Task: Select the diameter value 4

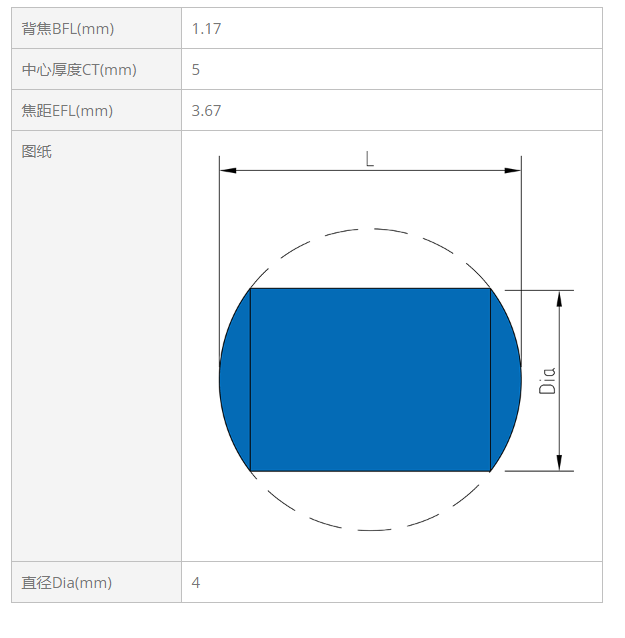Action: (x=196, y=583)
